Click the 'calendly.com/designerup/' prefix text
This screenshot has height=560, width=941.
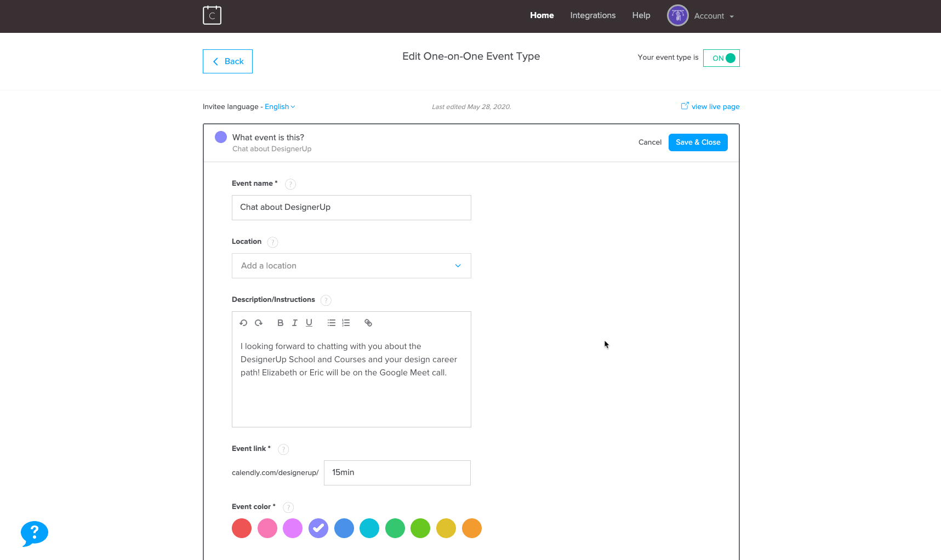[x=275, y=473]
